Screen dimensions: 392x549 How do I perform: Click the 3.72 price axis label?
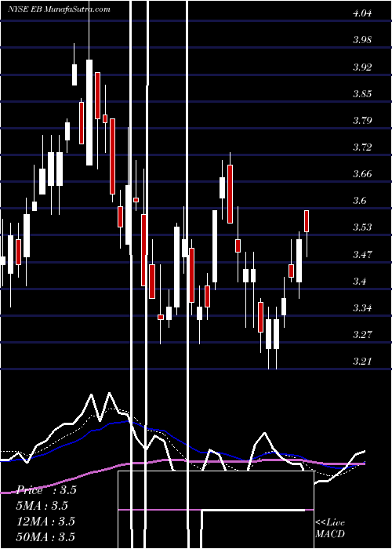click(x=362, y=147)
